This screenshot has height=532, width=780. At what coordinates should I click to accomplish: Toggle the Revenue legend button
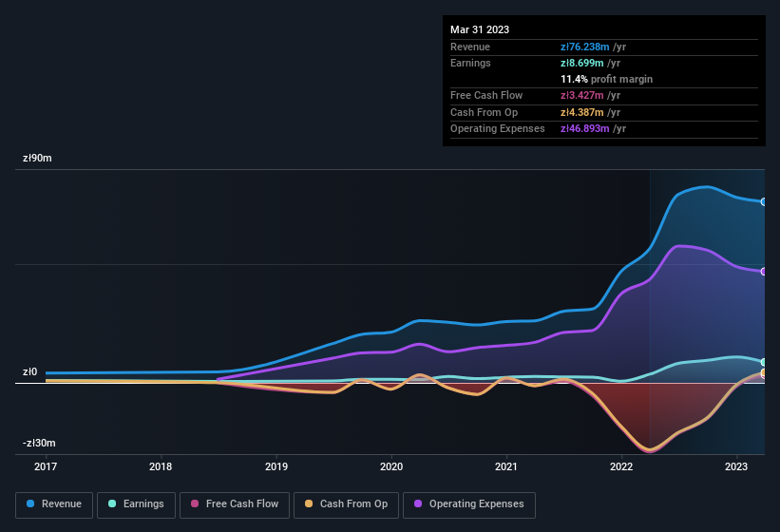54,504
